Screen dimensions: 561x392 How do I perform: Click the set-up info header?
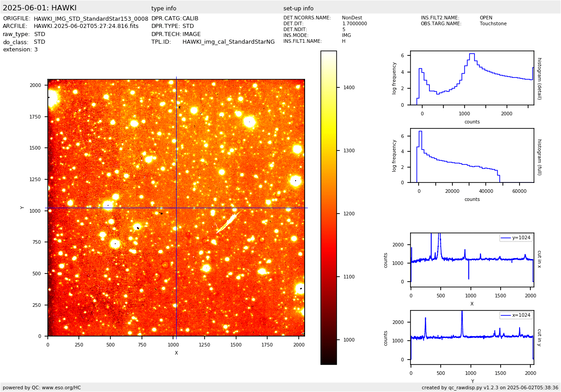pyautogui.click(x=298, y=9)
